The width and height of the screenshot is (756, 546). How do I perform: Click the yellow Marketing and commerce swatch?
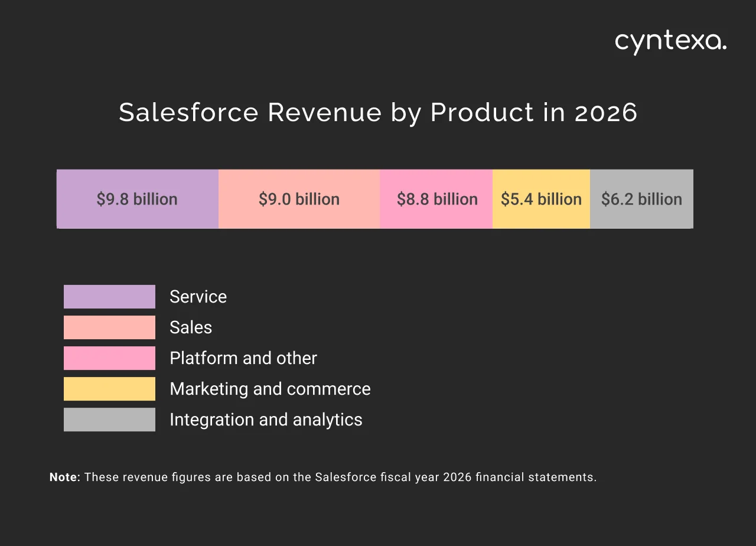[x=109, y=389]
